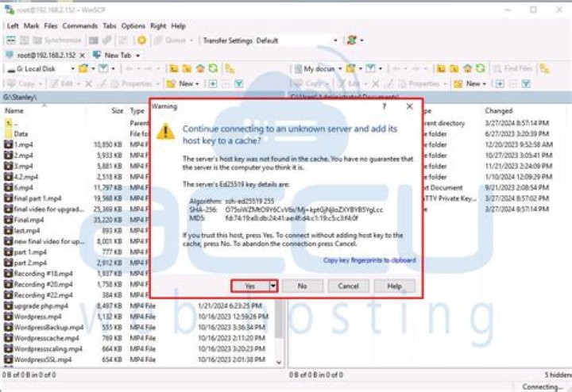Click the Help button in Warning dialog
This screenshot has height=392, width=572.
coord(394,286)
